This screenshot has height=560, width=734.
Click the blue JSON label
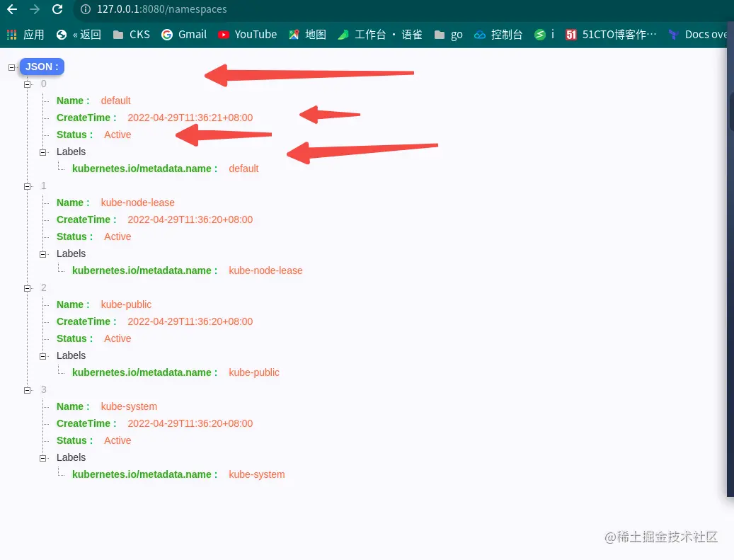point(42,67)
